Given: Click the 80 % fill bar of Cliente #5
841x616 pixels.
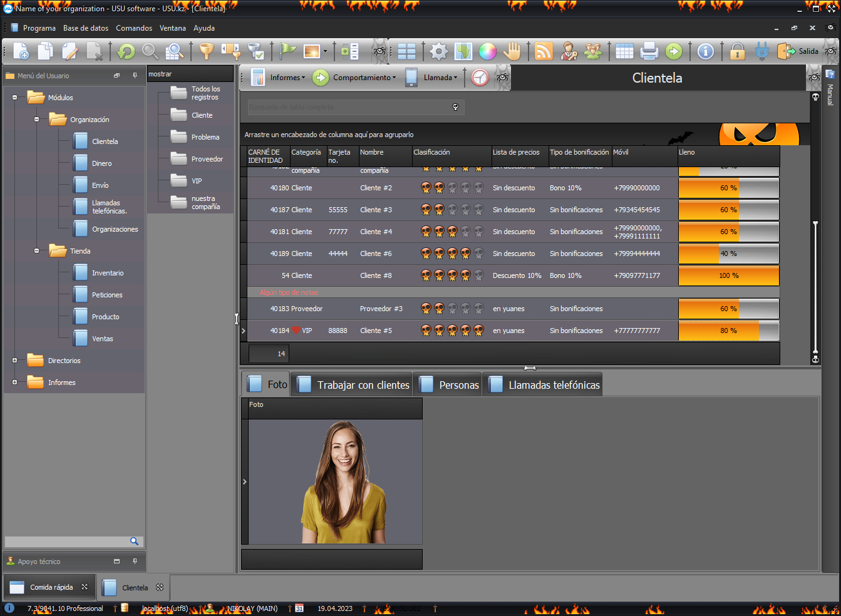Looking at the screenshot, I should [x=729, y=331].
